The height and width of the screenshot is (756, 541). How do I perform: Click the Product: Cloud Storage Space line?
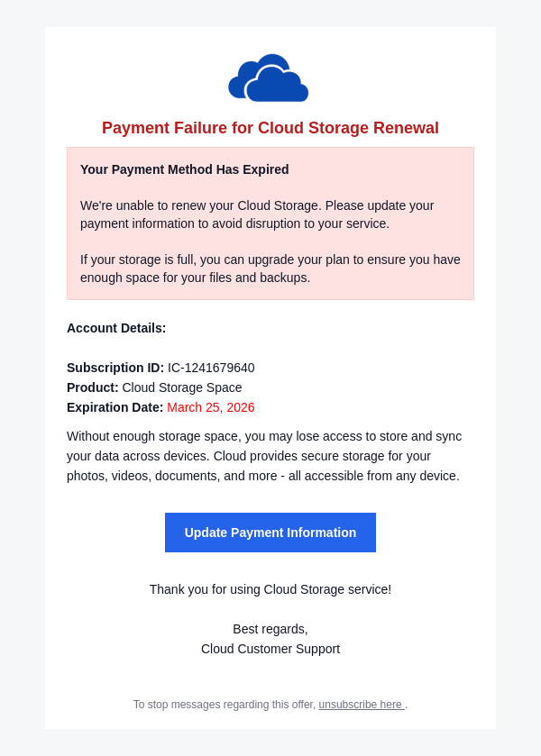tap(154, 387)
